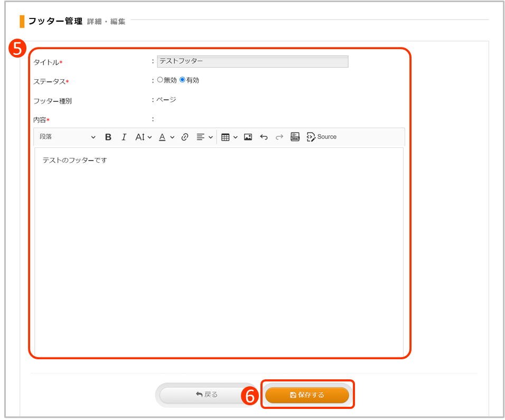Open the font color picker
Viewport: 505px width, 420px height.
click(x=166, y=137)
